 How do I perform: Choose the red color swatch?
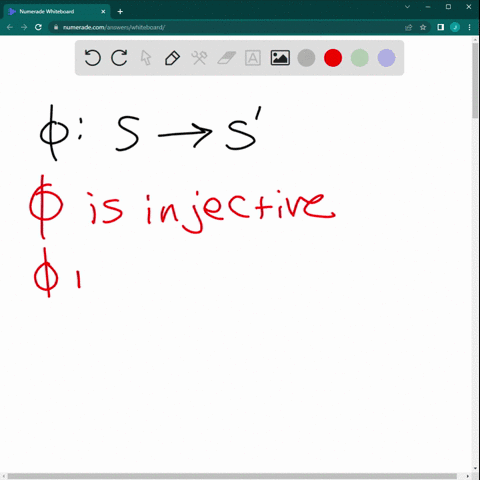pos(333,58)
